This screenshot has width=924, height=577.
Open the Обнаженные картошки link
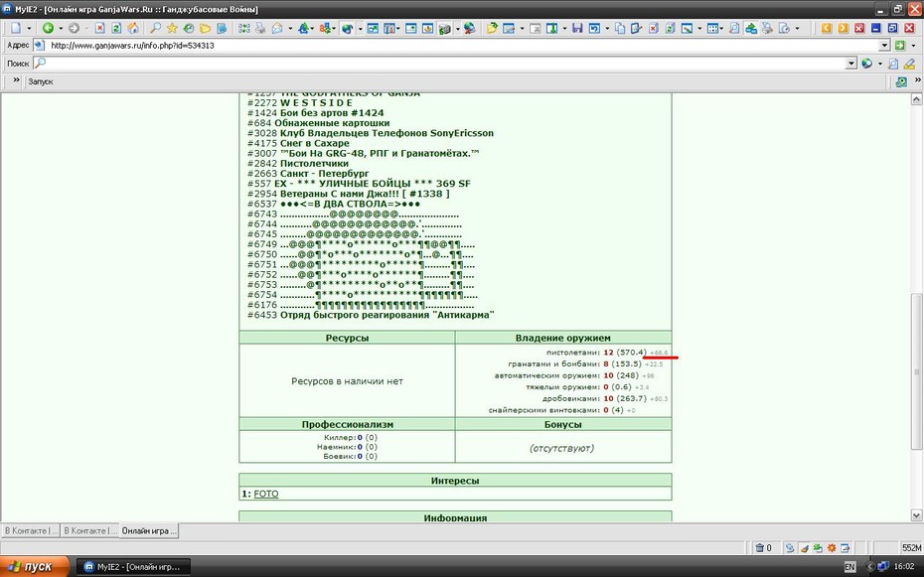[x=335, y=123]
